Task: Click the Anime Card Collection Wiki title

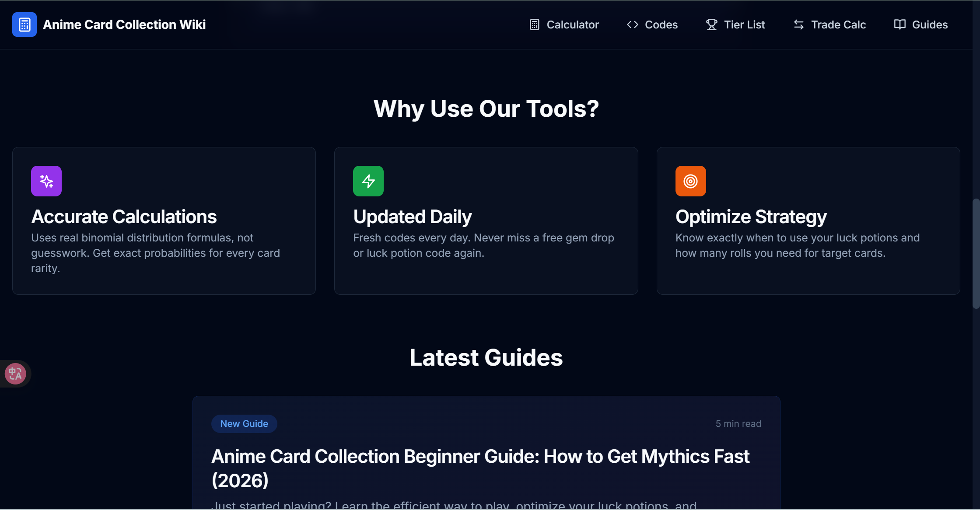Action: [124, 24]
